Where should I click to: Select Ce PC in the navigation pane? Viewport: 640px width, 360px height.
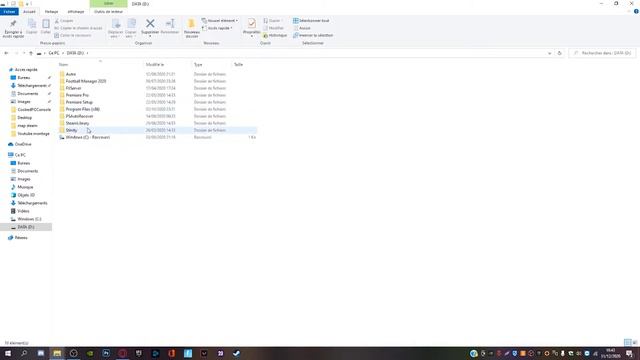pyautogui.click(x=20, y=155)
